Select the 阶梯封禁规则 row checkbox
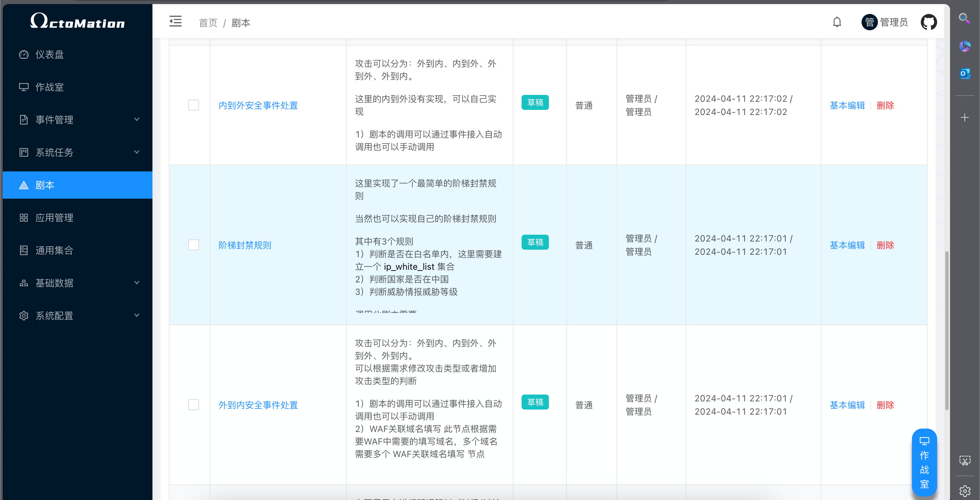The width and height of the screenshot is (980, 500). tap(194, 245)
